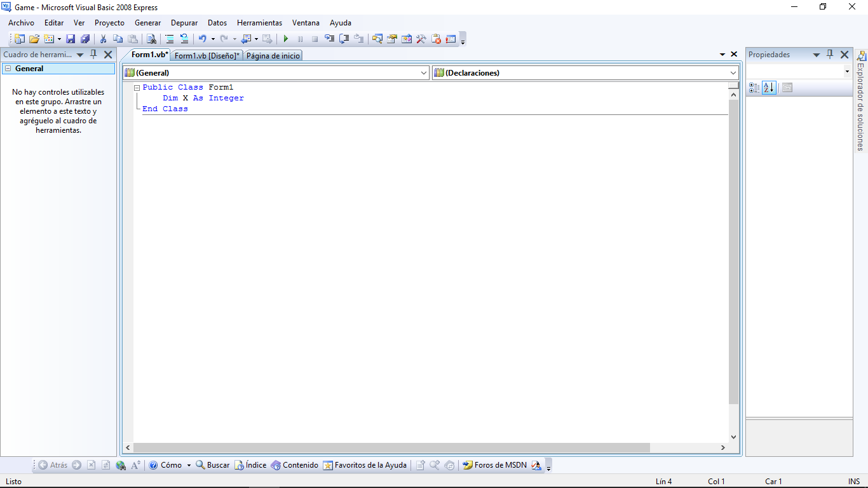Open the Proyecto menu
The width and height of the screenshot is (868, 488).
click(x=109, y=22)
